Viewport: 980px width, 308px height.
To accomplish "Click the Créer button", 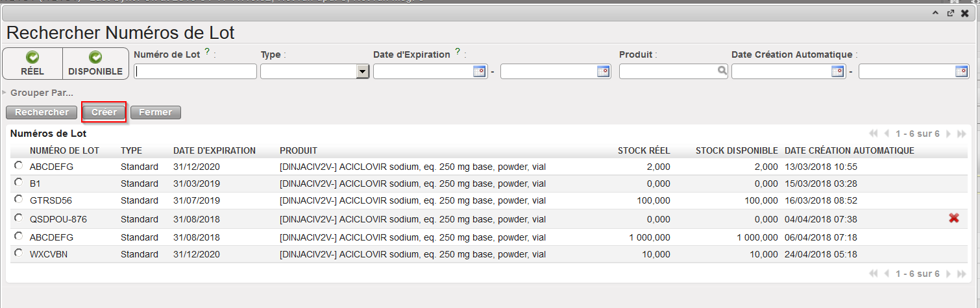I will click(104, 112).
